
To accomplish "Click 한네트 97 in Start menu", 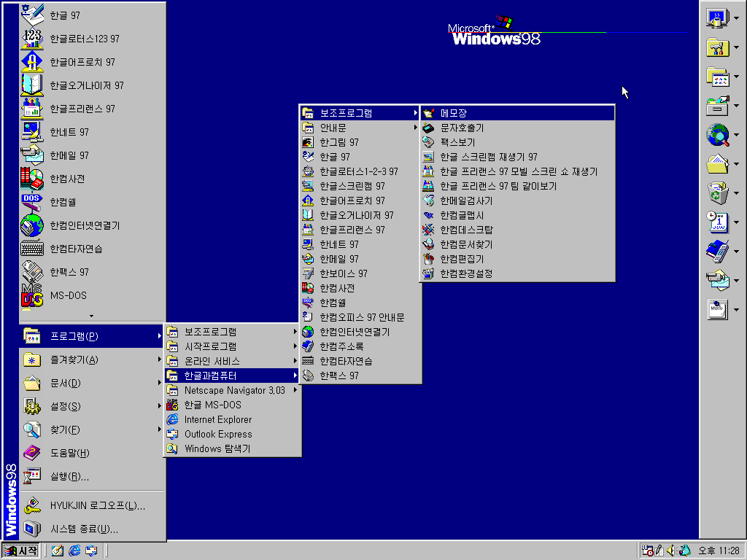I will click(x=93, y=132).
